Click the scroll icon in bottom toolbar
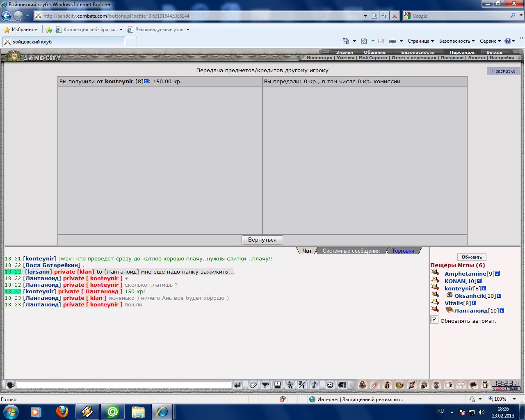This screenshot has height=420, width=525. (x=412, y=385)
